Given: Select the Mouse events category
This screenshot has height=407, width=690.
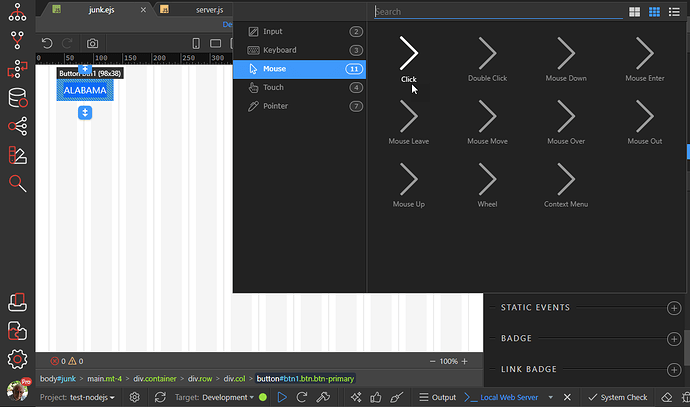Looking at the screenshot, I should 299,69.
